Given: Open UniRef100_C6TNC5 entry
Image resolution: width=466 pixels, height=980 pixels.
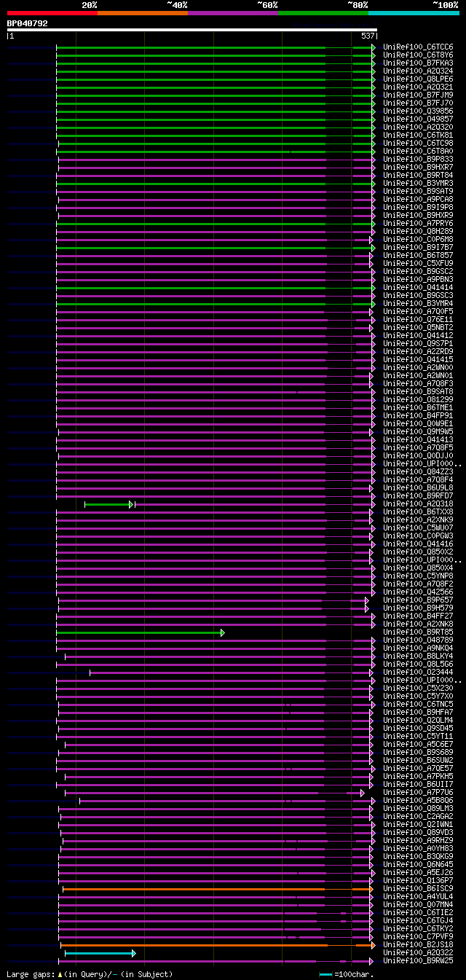Looking at the screenshot, I should pos(418,705).
